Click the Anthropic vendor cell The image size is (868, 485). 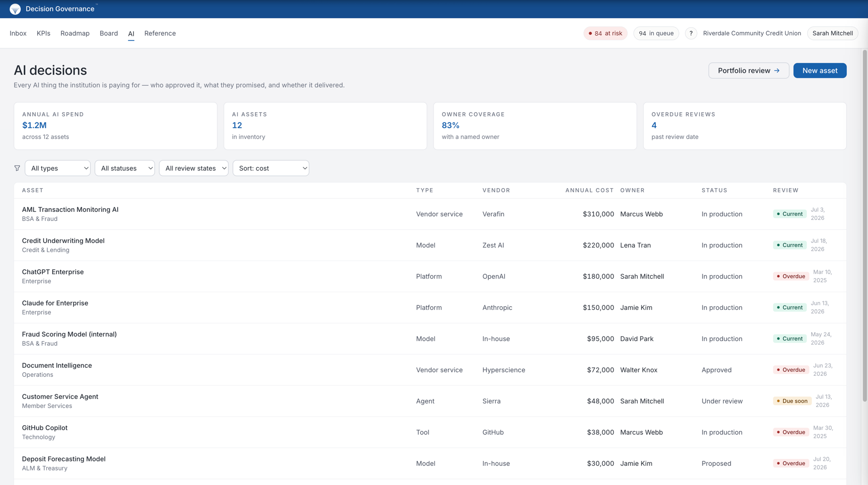(x=497, y=308)
